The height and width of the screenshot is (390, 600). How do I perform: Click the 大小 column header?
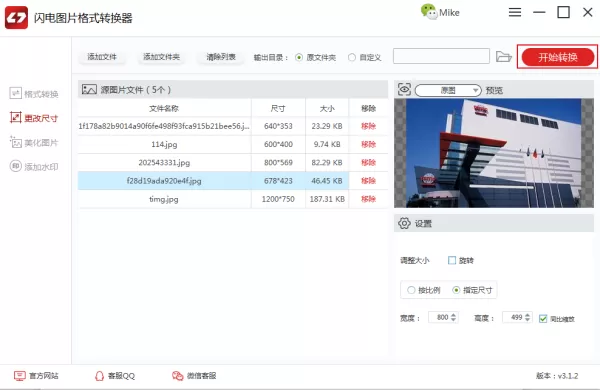pos(327,108)
